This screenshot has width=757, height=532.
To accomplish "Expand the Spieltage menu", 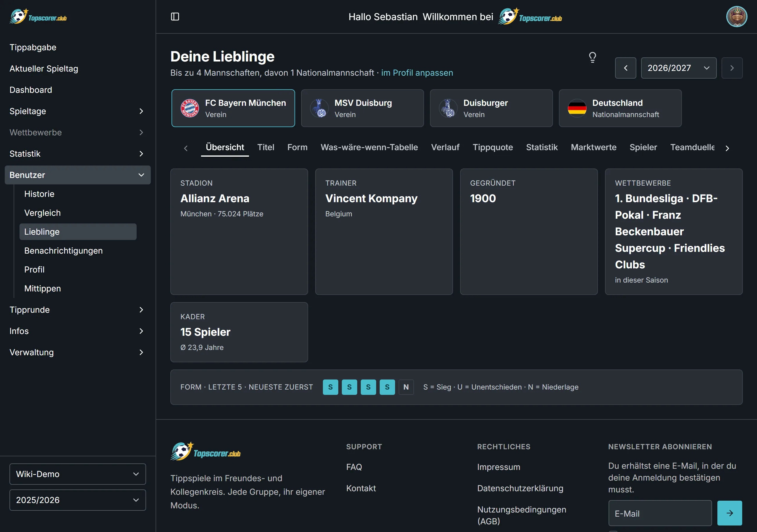I will click(78, 111).
